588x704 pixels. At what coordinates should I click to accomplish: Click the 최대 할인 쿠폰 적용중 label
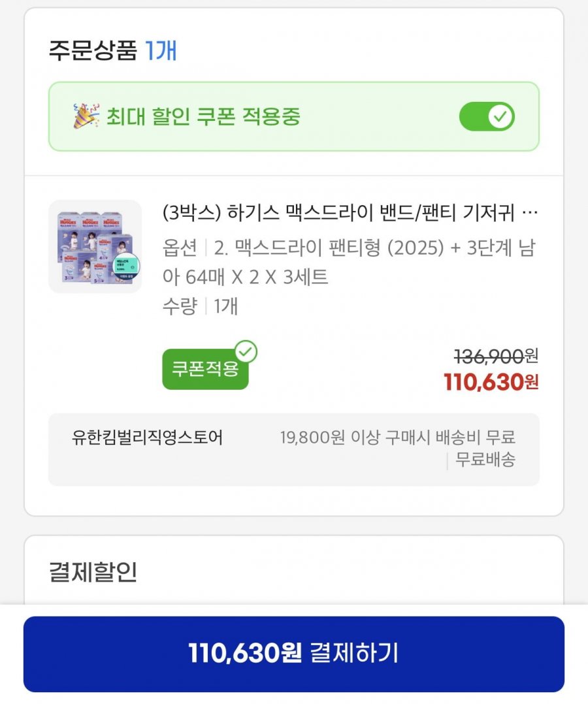[204, 117]
